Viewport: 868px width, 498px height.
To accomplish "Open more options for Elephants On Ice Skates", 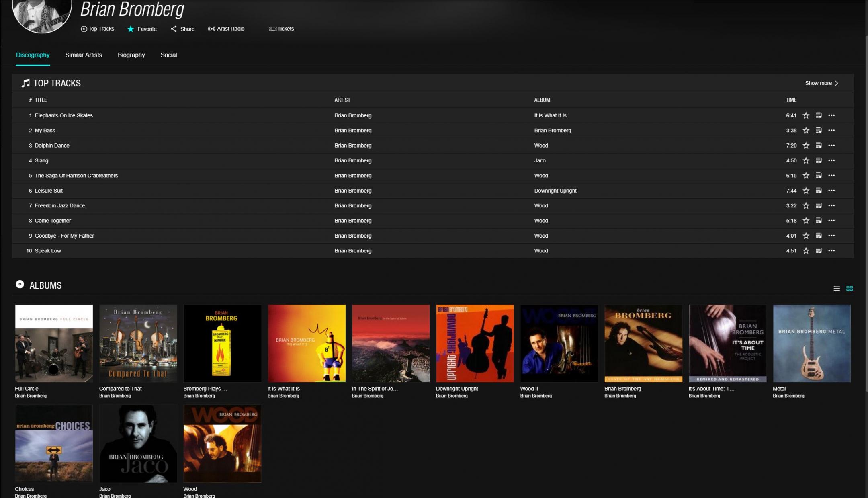I will point(831,115).
